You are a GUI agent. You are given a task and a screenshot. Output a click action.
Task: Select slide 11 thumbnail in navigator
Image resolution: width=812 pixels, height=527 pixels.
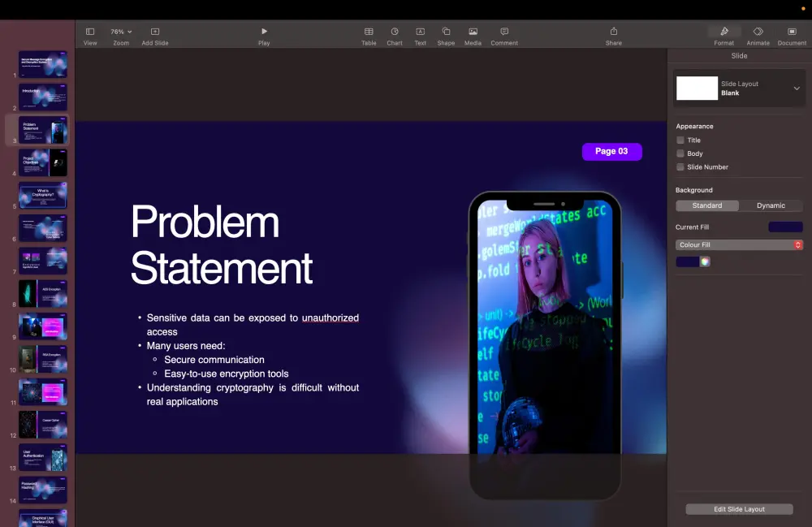click(x=43, y=392)
